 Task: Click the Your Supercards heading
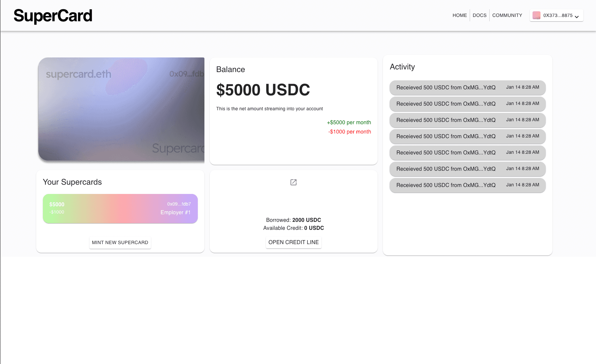point(72,182)
